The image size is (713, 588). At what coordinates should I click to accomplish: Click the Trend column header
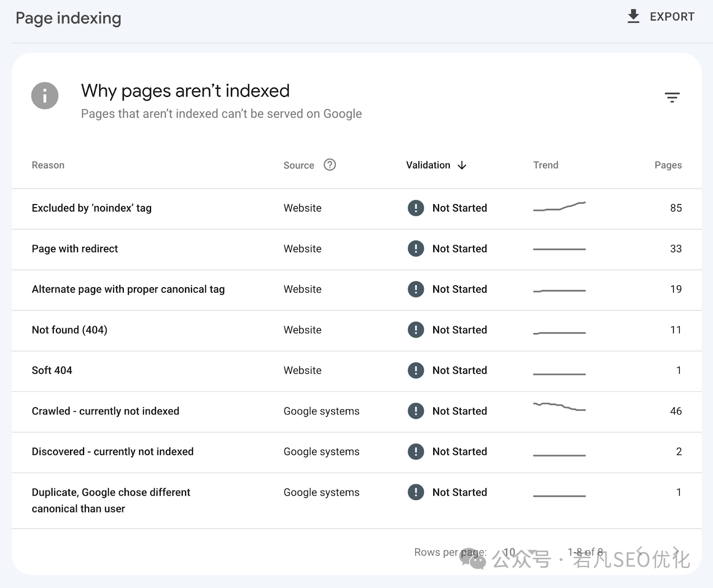546,165
